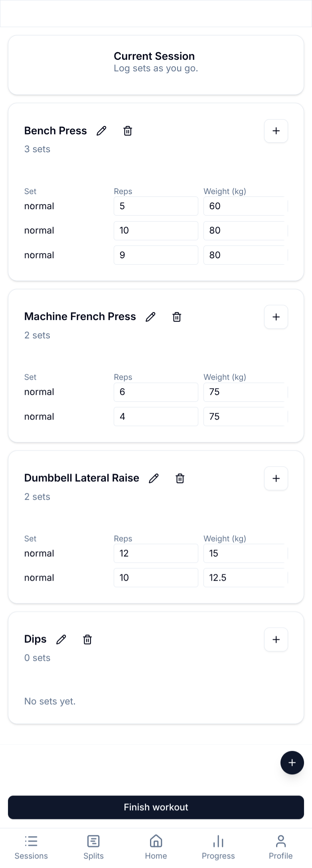312x868 pixels.
Task: Click pencil icon beside Machine French Press
Action: click(x=150, y=317)
